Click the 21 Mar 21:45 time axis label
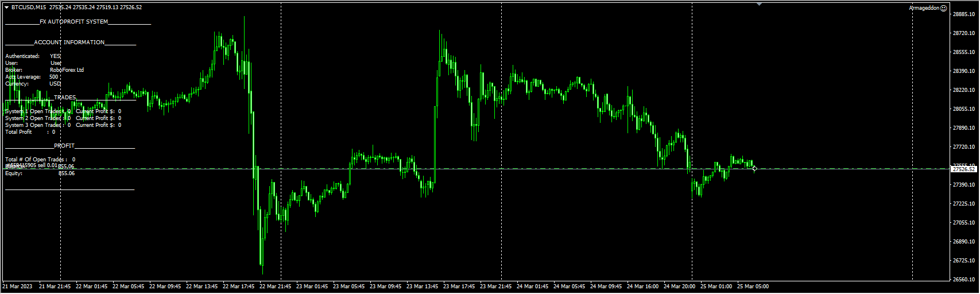Viewport: 980px width, 294px height. click(55, 286)
